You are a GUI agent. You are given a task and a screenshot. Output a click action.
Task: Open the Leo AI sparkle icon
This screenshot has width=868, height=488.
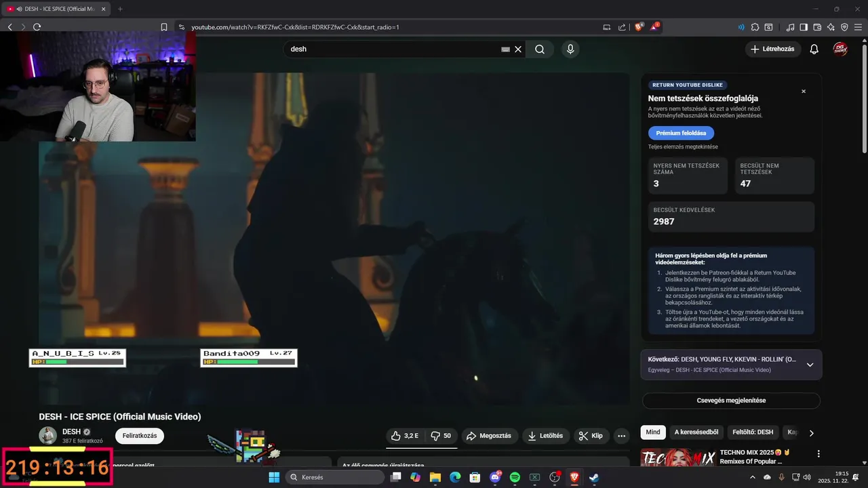831,27
